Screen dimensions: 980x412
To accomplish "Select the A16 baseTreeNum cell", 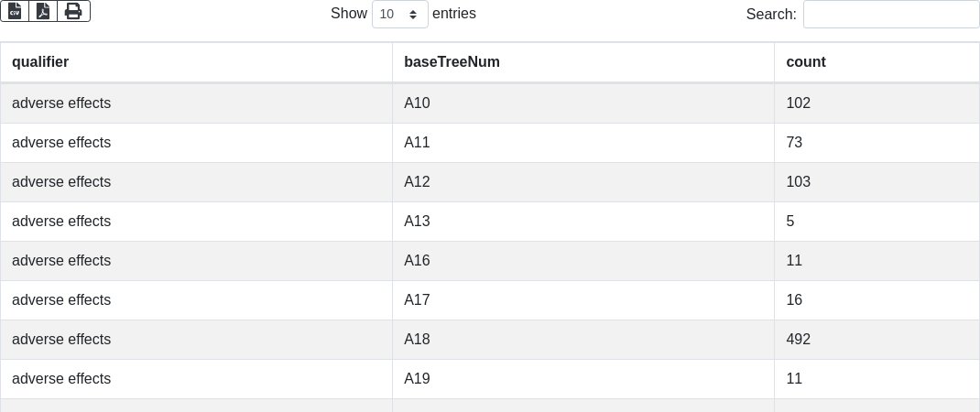I will pyautogui.click(x=417, y=261).
